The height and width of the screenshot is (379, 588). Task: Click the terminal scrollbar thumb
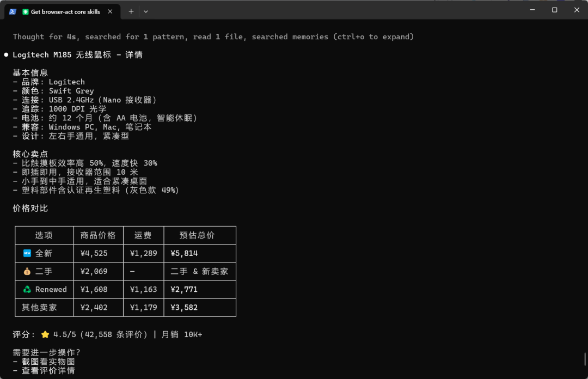[585, 359]
